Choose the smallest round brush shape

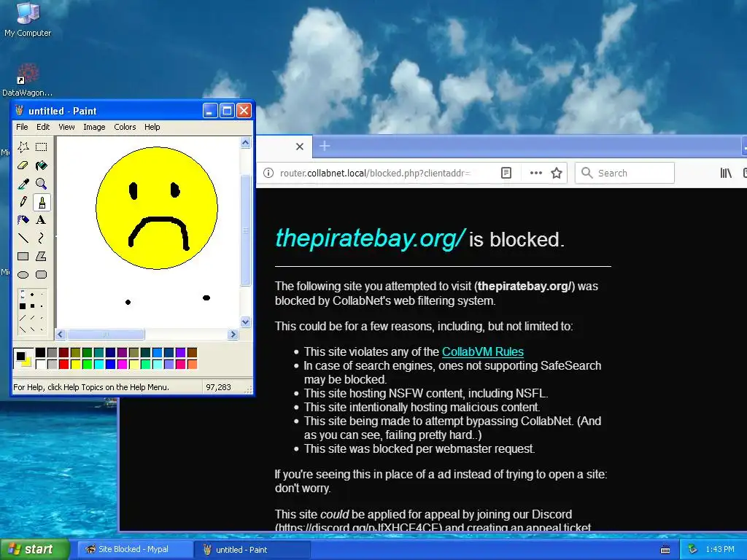click(42, 295)
